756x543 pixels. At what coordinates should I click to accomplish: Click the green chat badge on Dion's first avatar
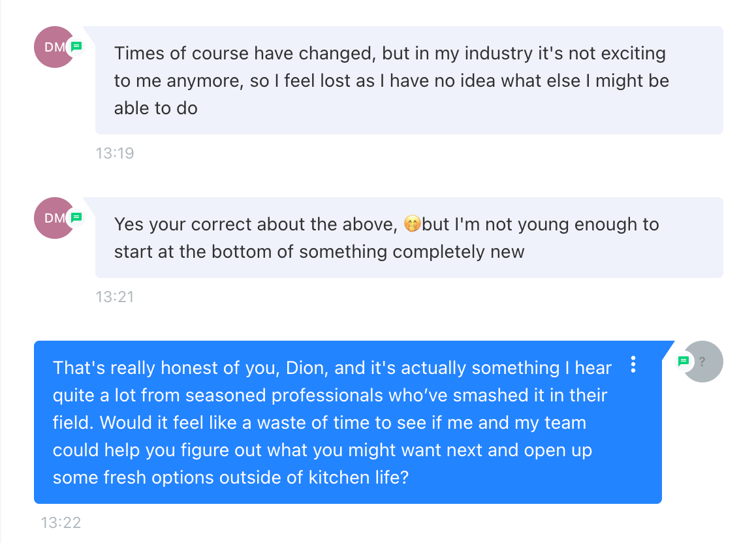point(76,47)
